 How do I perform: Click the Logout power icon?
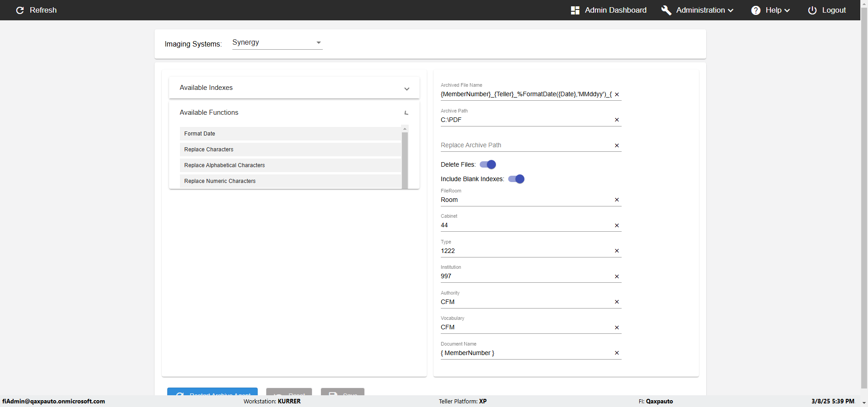point(812,10)
